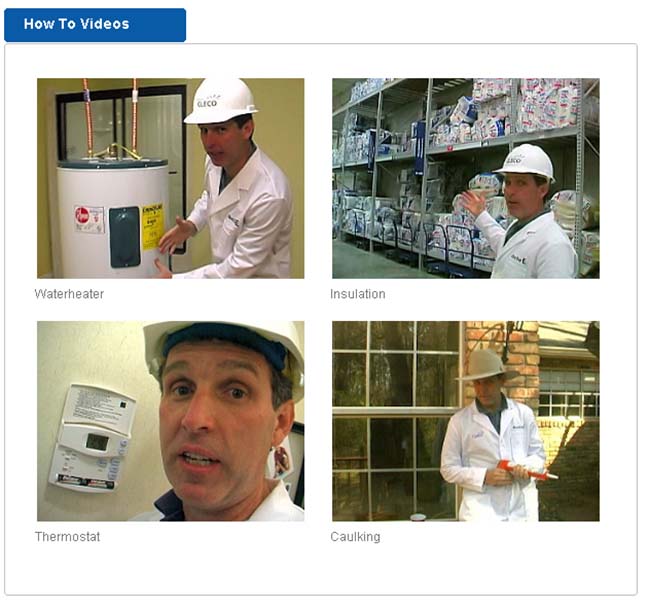Click the yellow EnergyGuide label on water heater
648x609 pixels.
[x=152, y=226]
